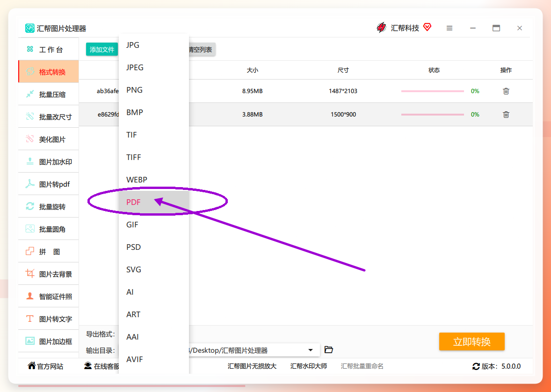Image resolution: width=551 pixels, height=392 pixels.
Task: Open the 批量压缩 batch compress tool
Action: click(x=49, y=94)
